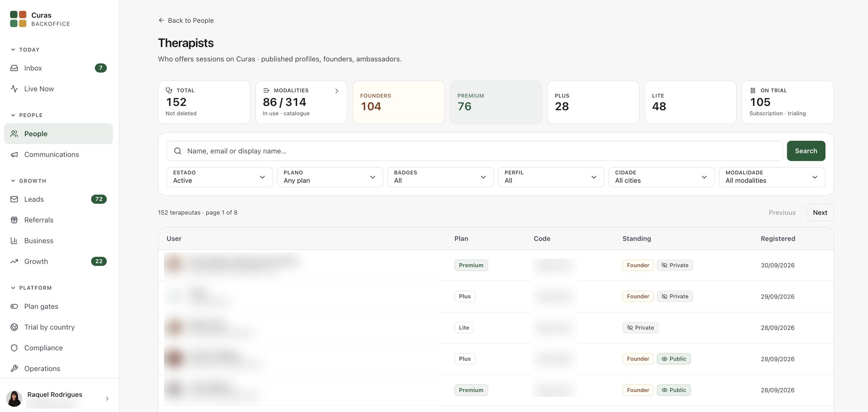This screenshot has height=412, width=868.
Task: Click the Growth trending arrow icon
Action: pyautogui.click(x=14, y=262)
